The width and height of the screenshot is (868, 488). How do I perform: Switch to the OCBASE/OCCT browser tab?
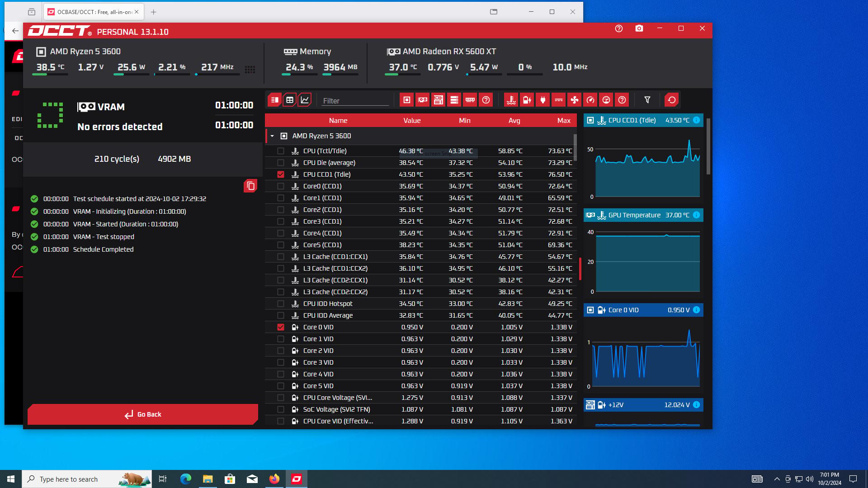[94, 12]
